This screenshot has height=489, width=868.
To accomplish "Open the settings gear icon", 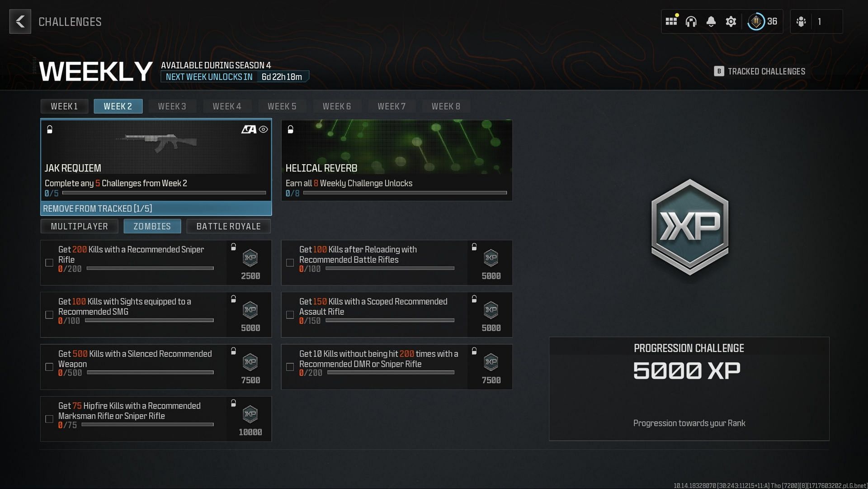I will [730, 21].
